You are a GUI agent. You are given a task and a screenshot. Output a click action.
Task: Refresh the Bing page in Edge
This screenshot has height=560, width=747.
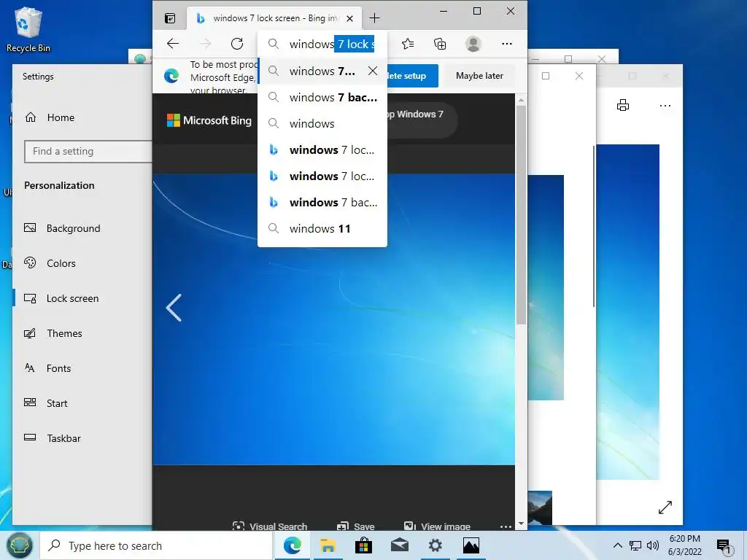[237, 44]
